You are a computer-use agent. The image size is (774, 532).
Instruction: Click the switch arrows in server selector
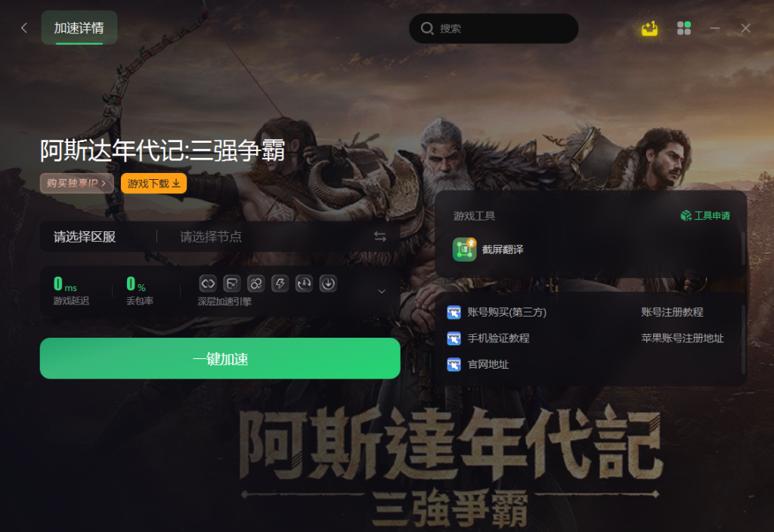point(379,237)
